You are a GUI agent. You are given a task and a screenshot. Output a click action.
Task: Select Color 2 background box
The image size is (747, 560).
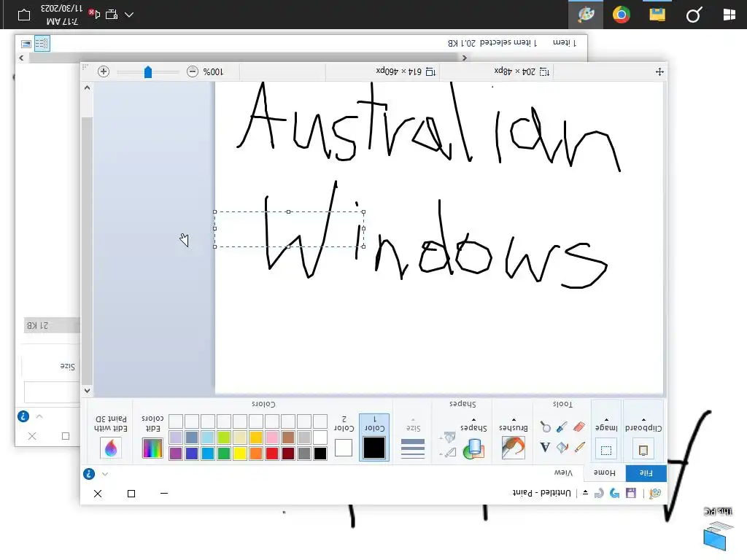tap(344, 437)
